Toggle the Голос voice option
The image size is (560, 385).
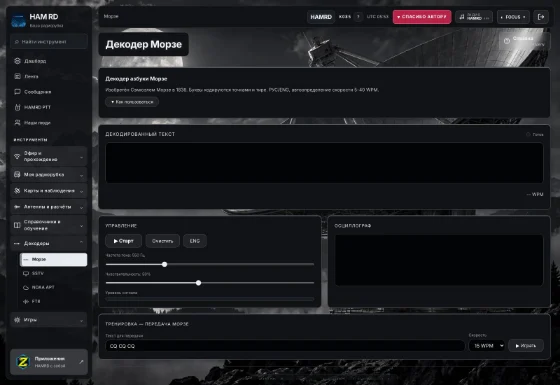coord(534,135)
